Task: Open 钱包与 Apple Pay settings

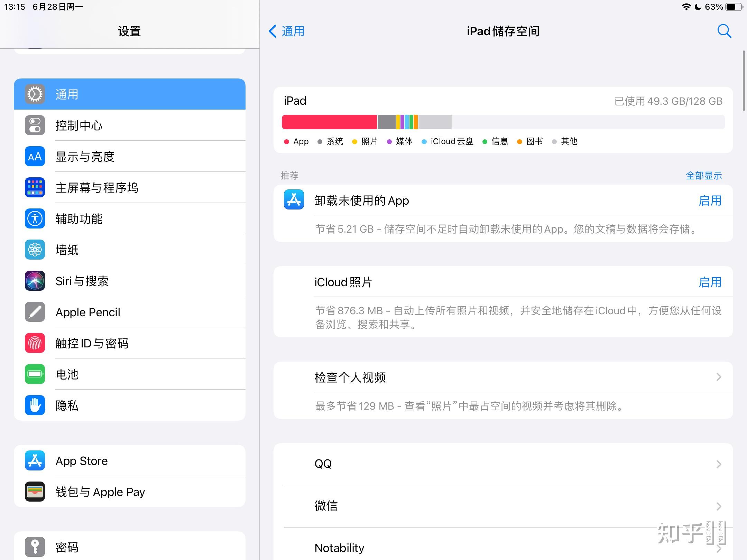Action: tap(130, 492)
